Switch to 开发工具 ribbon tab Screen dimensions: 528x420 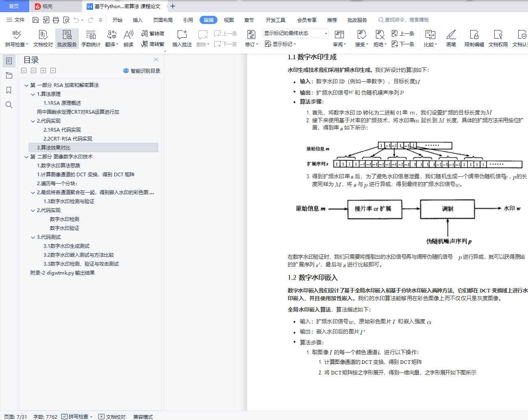pos(276,20)
